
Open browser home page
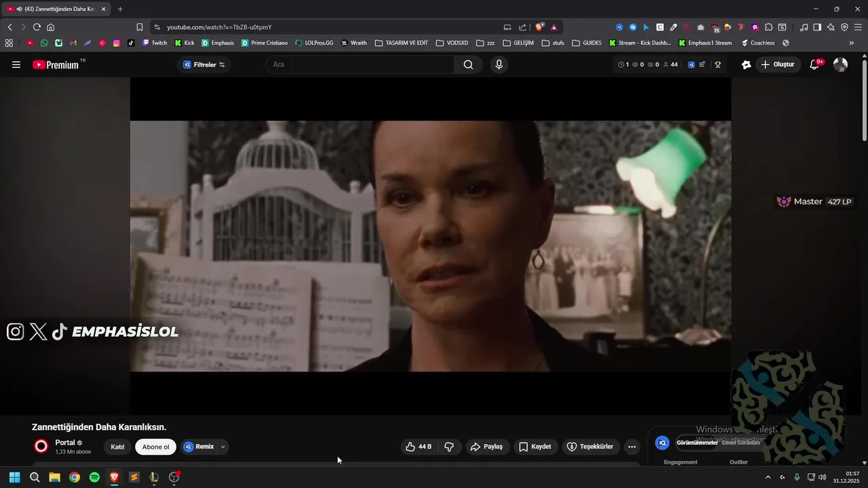[50, 27]
